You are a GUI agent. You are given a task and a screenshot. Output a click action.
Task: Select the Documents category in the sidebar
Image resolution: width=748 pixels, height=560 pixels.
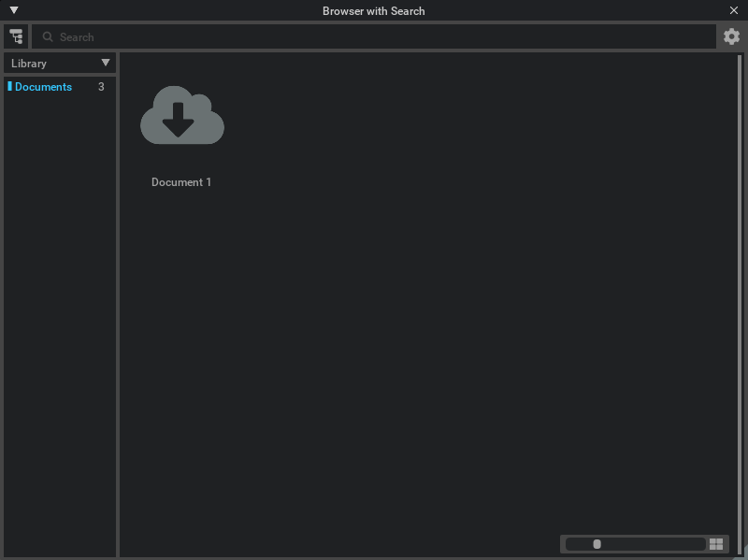point(43,86)
